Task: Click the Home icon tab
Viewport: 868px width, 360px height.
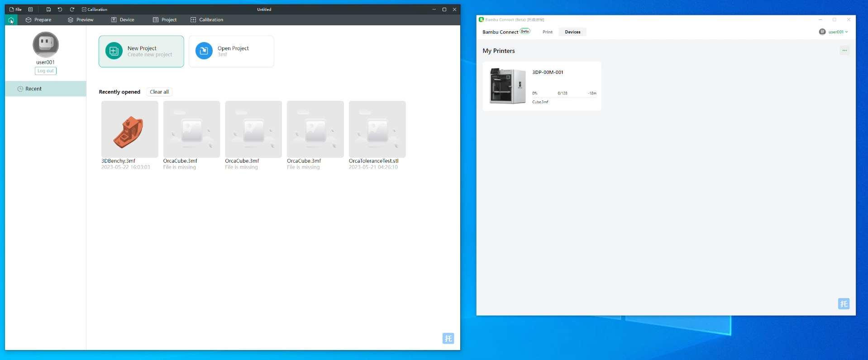Action: (x=11, y=20)
